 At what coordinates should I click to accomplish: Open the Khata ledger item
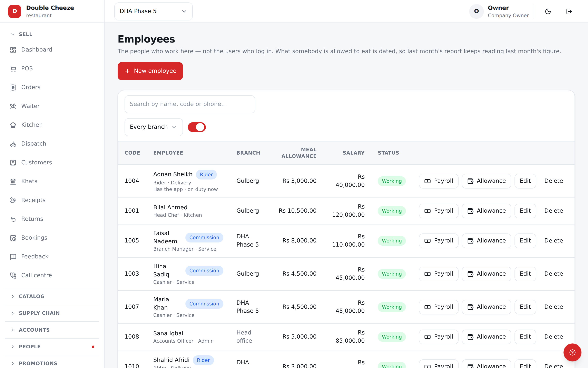click(x=52, y=181)
